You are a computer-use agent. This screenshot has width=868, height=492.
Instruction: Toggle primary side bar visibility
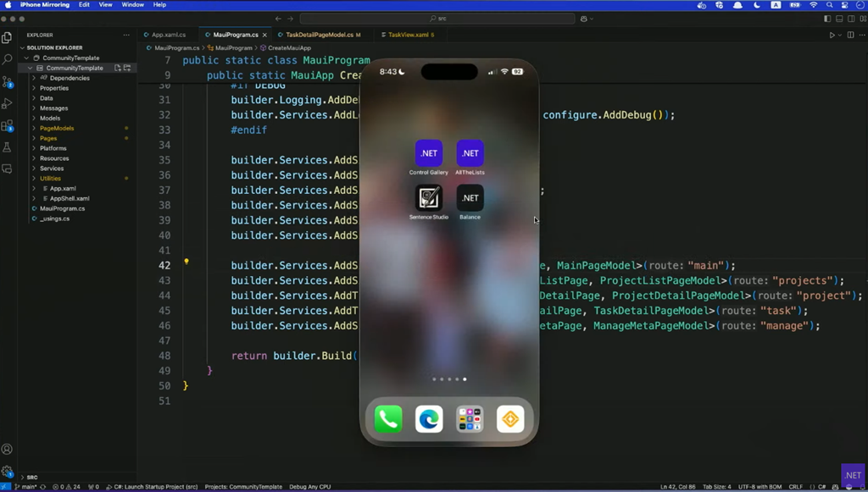[827, 19]
